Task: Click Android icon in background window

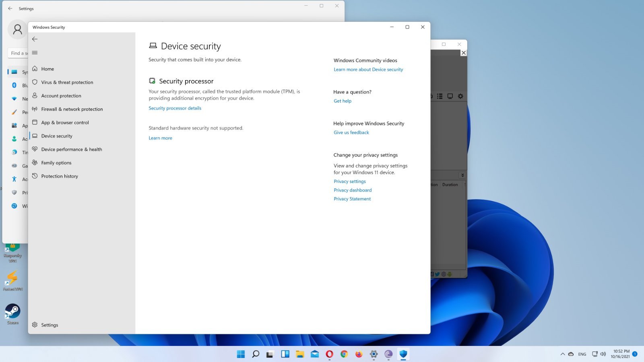Action: pos(450,274)
